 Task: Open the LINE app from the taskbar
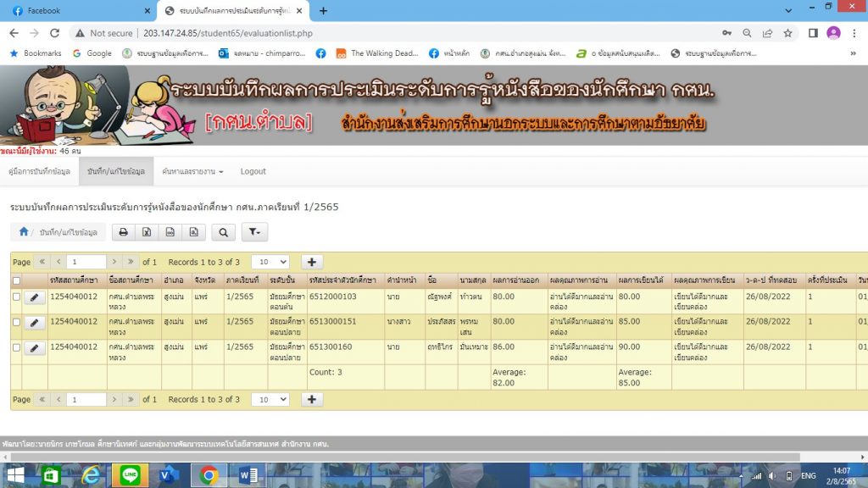click(130, 475)
